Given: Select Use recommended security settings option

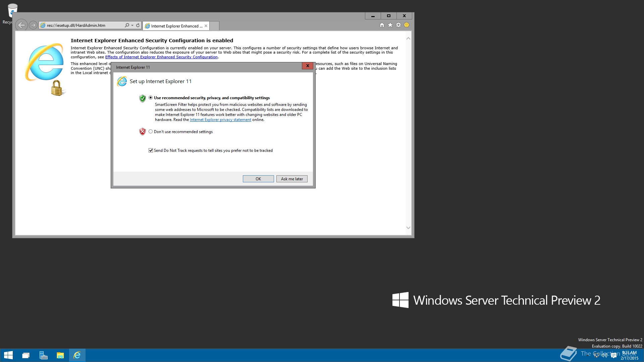Looking at the screenshot, I should coord(151,98).
